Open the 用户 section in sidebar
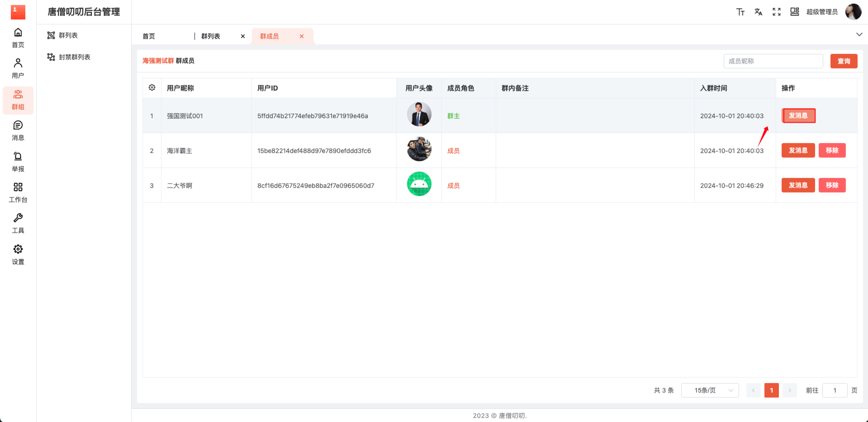This screenshot has height=422, width=868. (x=18, y=68)
